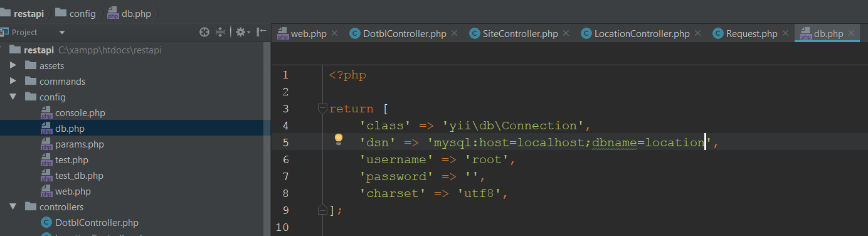The height and width of the screenshot is (236, 868).
Task: Open the Project view dropdown
Action: point(62,33)
